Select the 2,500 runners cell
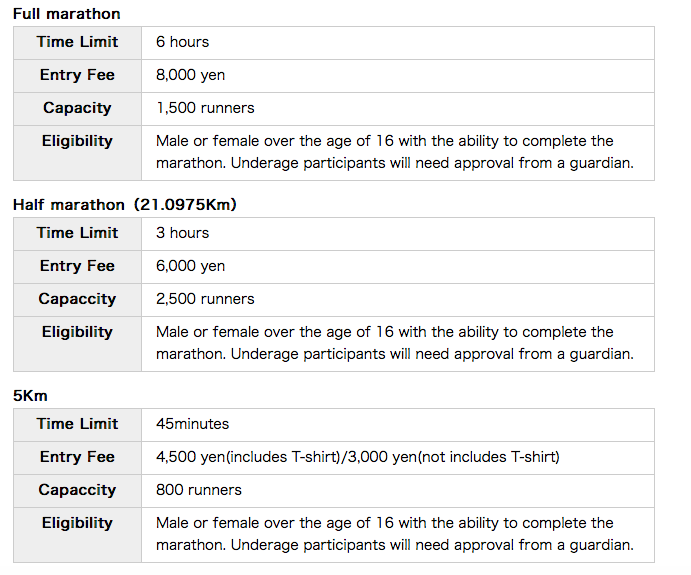 398,300
